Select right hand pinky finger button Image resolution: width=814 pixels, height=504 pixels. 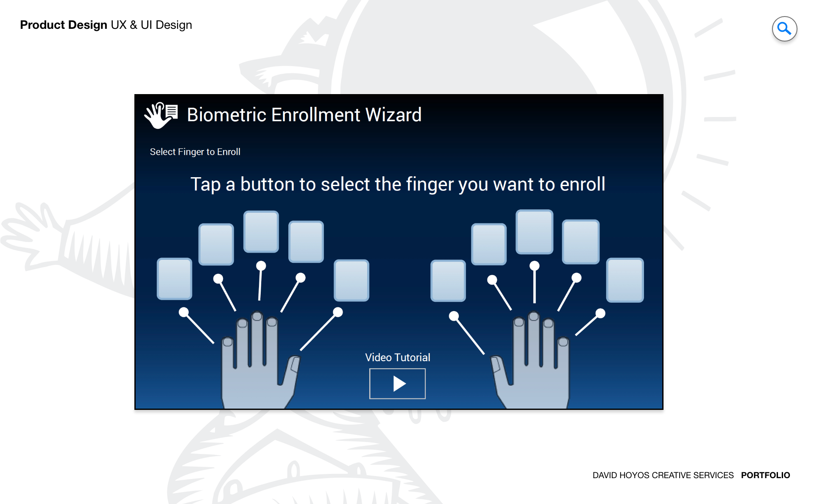625,280
